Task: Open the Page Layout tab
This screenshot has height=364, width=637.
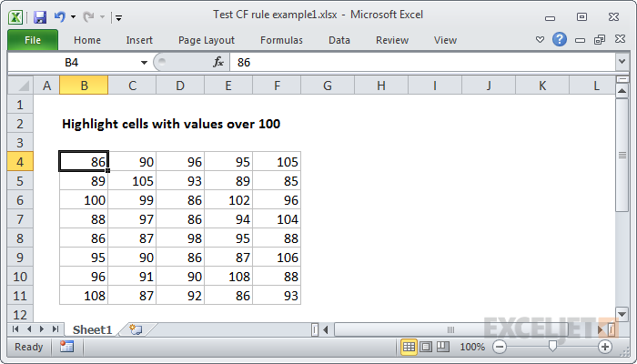Action: tap(207, 40)
